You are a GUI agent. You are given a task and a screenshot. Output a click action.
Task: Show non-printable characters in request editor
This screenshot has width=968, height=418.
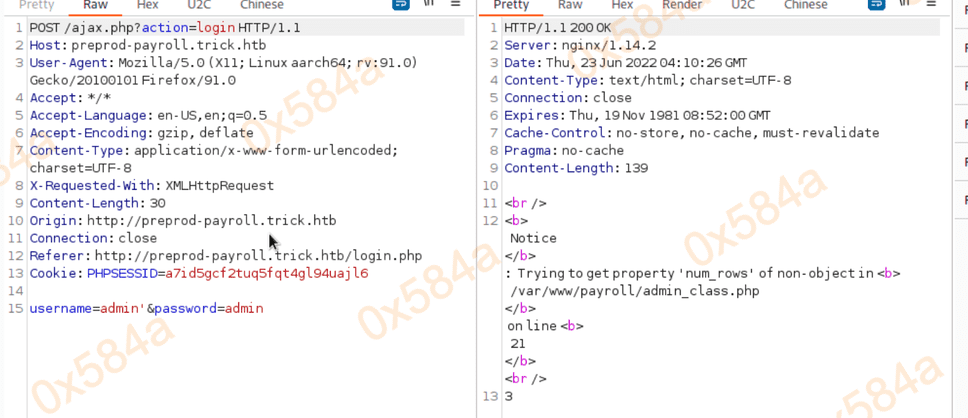(430, 5)
